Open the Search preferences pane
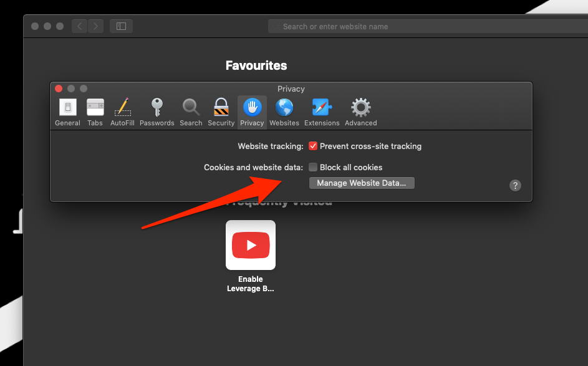The image size is (588, 366). point(191,112)
